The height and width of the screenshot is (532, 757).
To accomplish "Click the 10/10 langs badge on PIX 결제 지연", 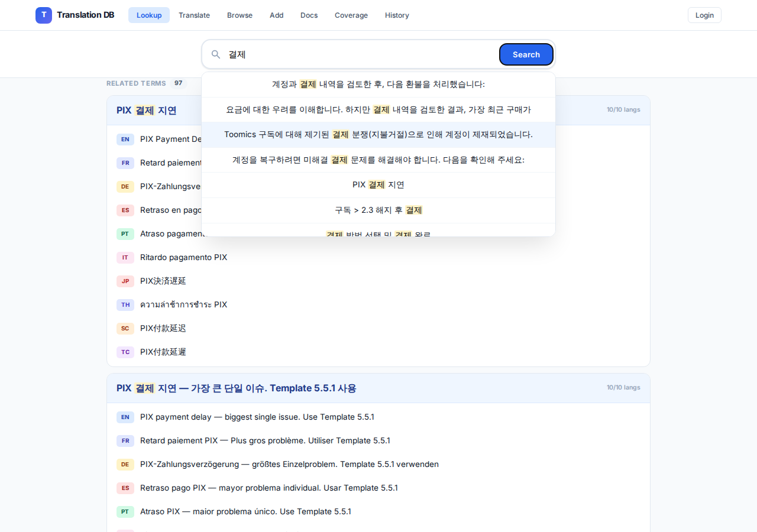I will (x=623, y=109).
